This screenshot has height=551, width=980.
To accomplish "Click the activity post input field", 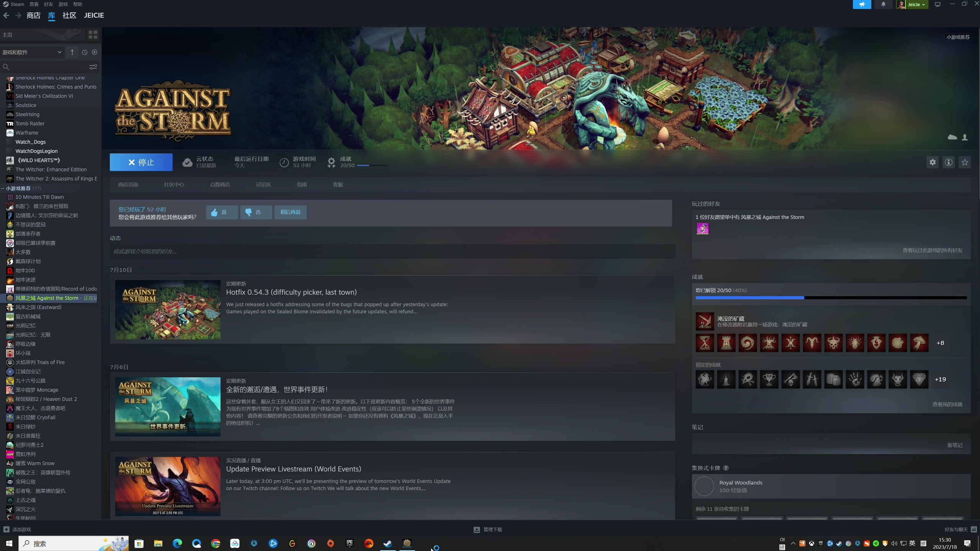I will pyautogui.click(x=392, y=251).
